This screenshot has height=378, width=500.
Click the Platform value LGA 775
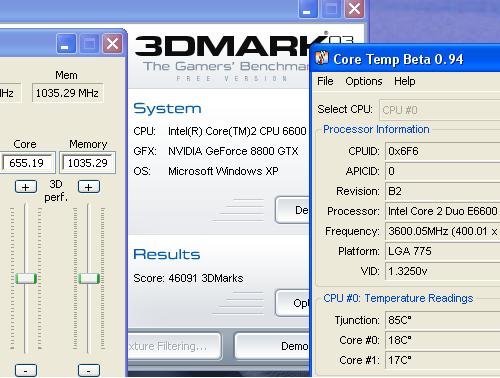(442, 251)
